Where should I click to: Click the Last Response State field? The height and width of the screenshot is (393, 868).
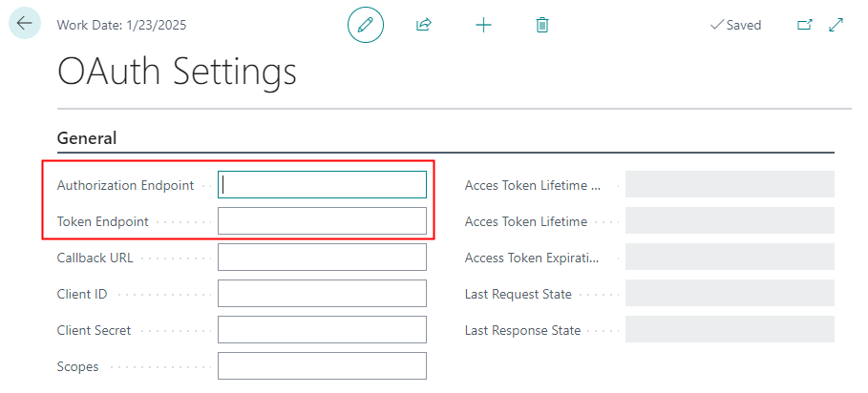(x=730, y=330)
